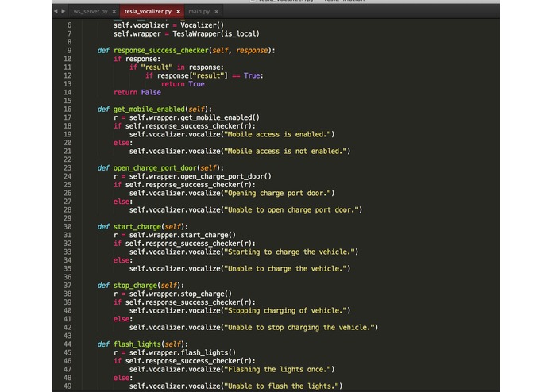Click self.wrapper.get_mobile_enabled() on line 17

[x=194, y=117]
